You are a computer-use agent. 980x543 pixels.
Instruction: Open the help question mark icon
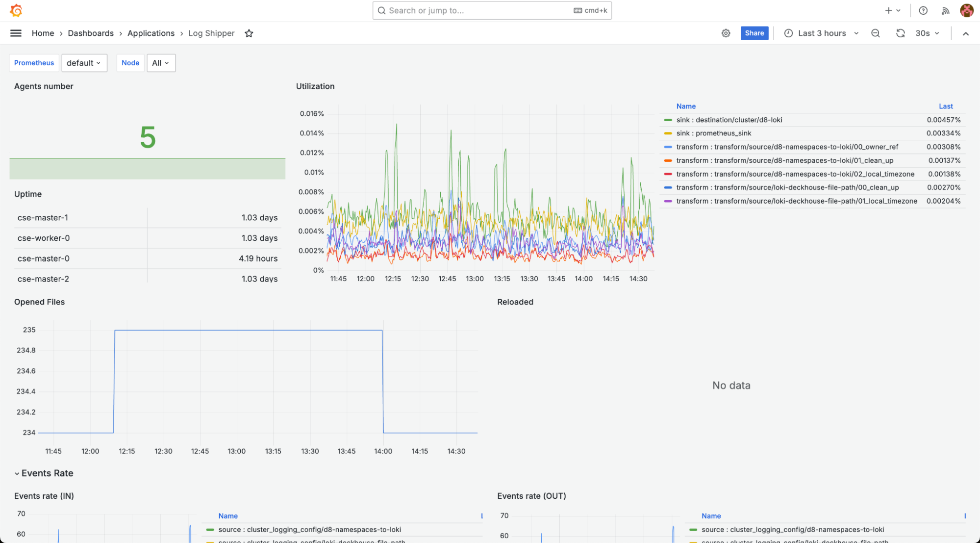point(923,10)
